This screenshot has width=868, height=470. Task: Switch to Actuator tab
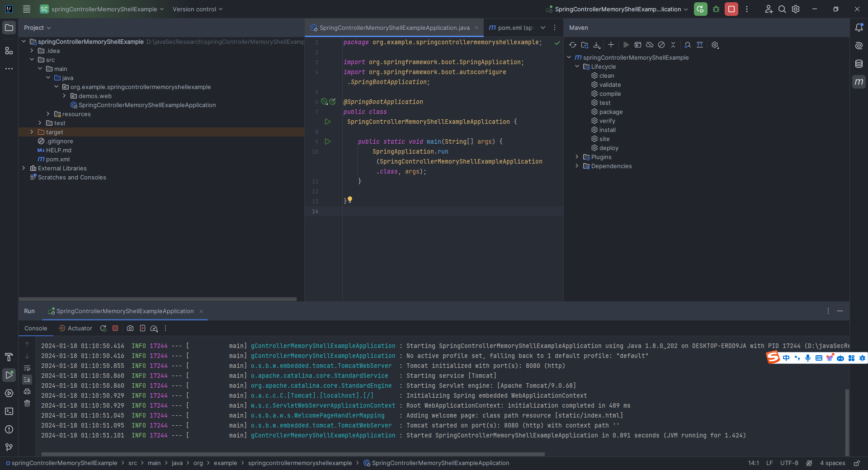(75, 329)
